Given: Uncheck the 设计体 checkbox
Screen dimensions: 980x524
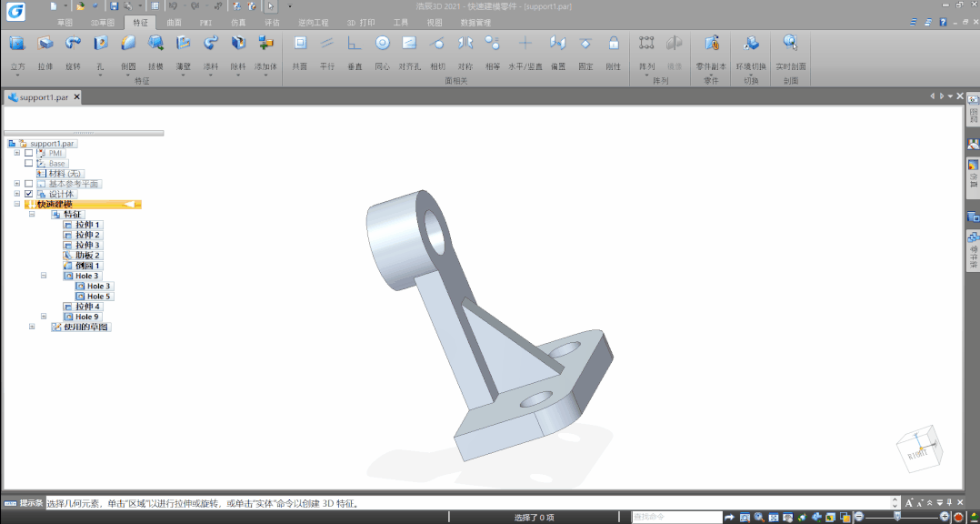Looking at the screenshot, I should coord(29,194).
